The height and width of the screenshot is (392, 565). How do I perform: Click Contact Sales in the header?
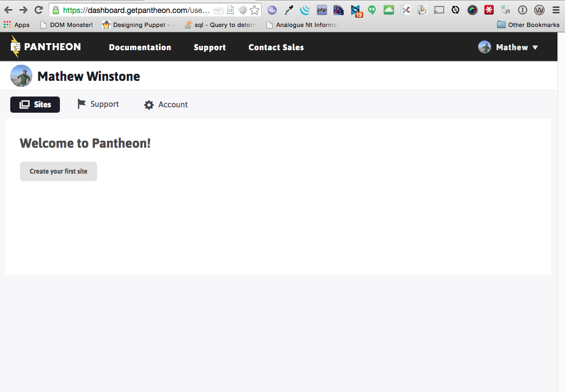(276, 47)
